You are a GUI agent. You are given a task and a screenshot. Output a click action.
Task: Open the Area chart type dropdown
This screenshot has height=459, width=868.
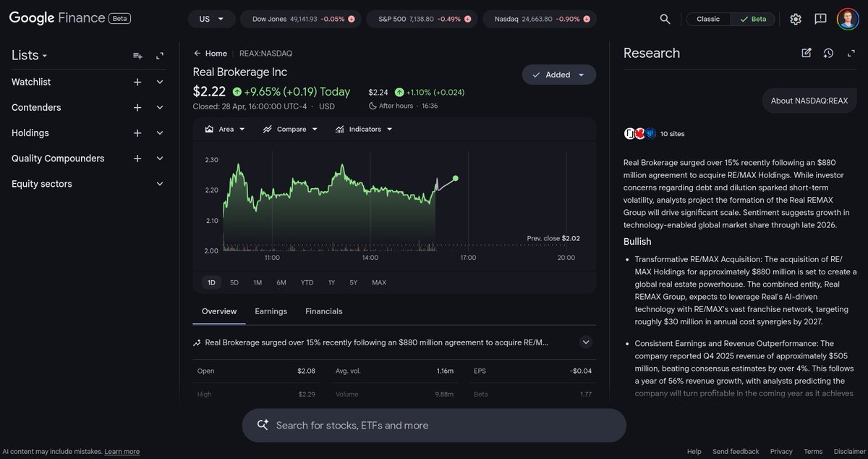[x=225, y=129]
